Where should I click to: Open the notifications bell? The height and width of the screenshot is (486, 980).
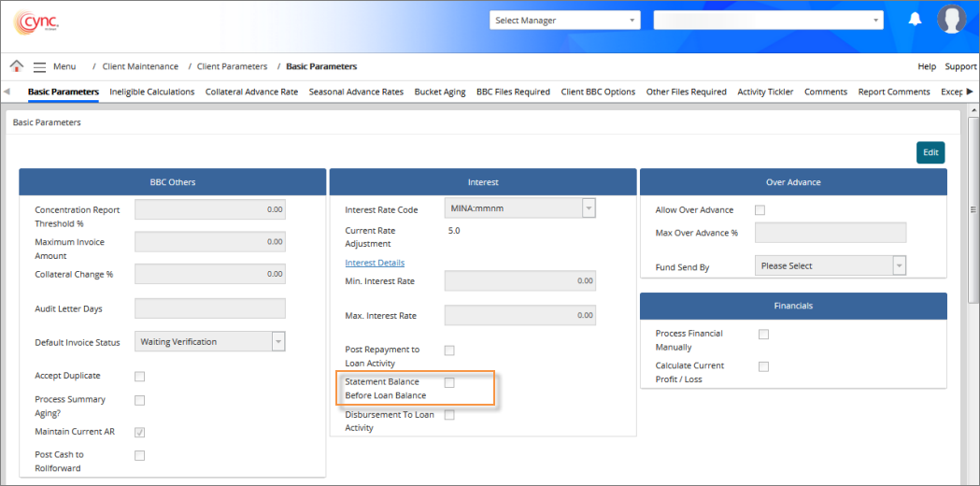(915, 20)
